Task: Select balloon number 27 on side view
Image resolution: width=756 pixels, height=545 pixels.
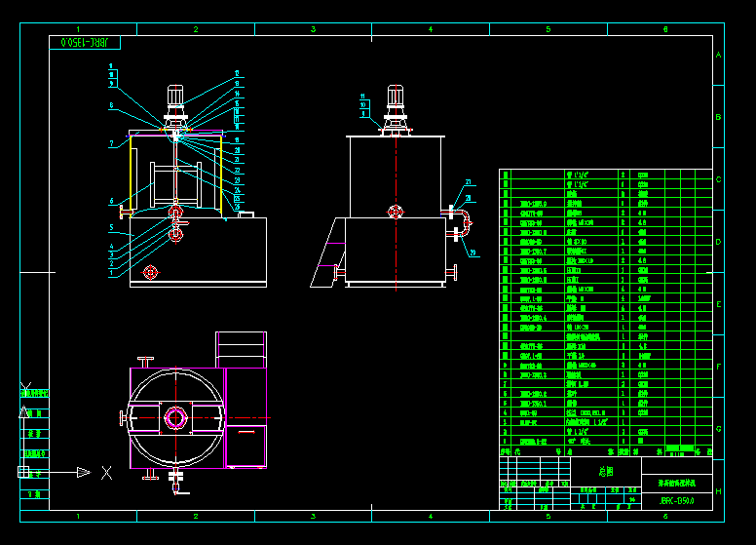Action: [x=469, y=182]
